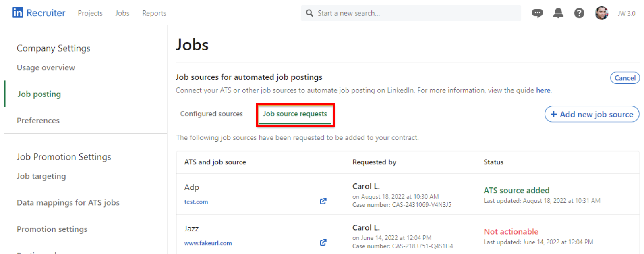Open the help question mark icon
This screenshot has width=644, height=254.
(x=579, y=13)
